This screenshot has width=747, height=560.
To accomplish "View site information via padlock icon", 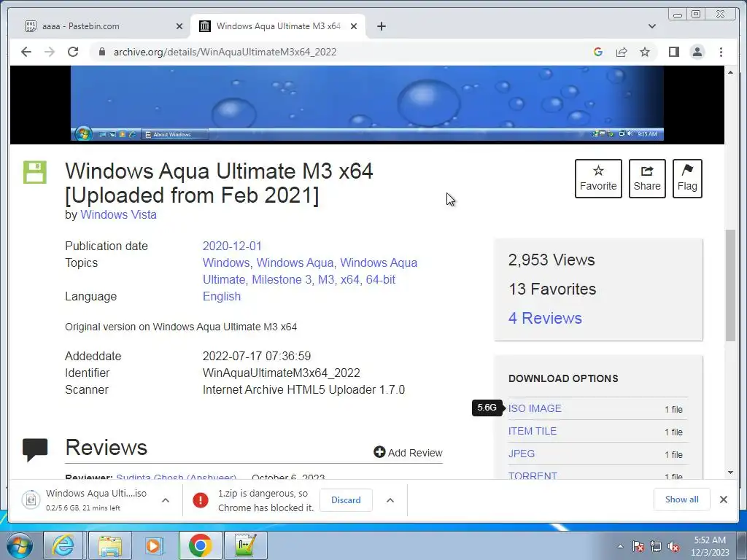I will click(101, 52).
